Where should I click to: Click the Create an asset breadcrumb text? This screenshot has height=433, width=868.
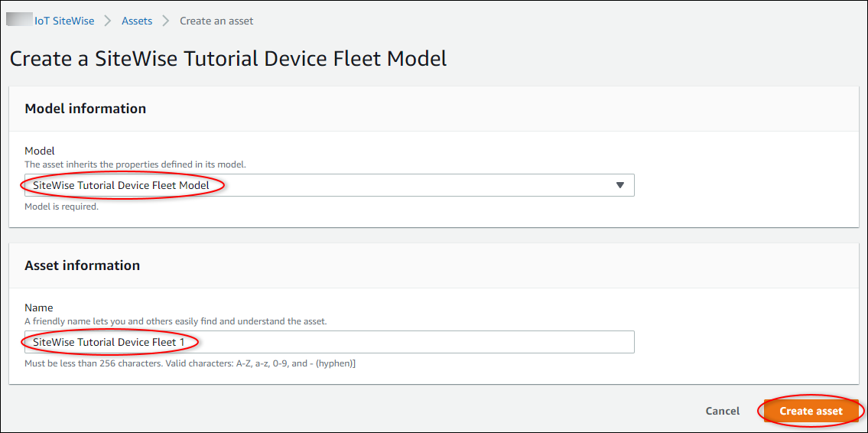pos(216,21)
